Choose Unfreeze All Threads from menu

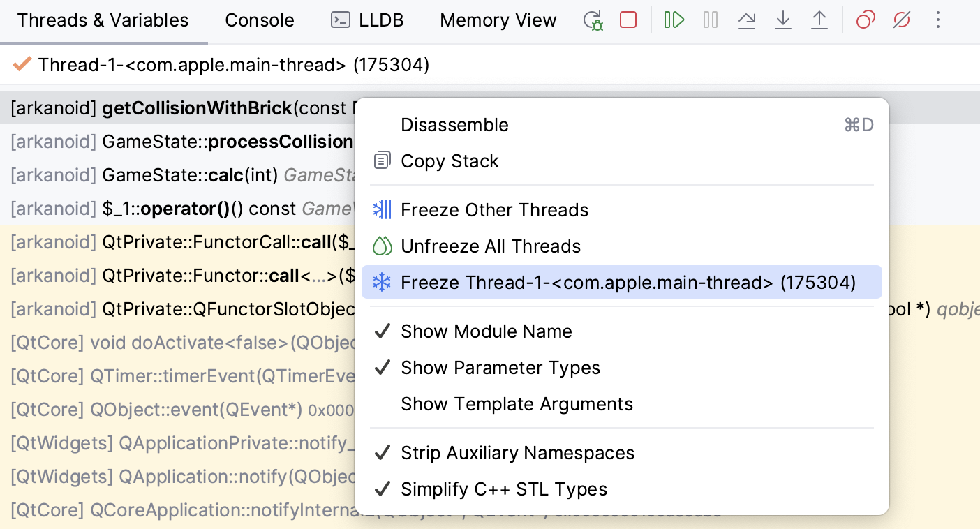tap(490, 246)
